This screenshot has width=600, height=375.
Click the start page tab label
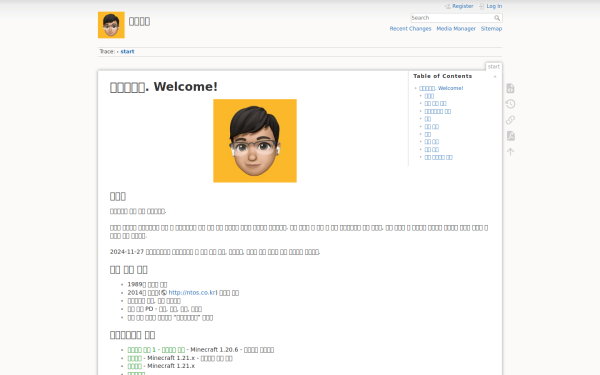494,67
